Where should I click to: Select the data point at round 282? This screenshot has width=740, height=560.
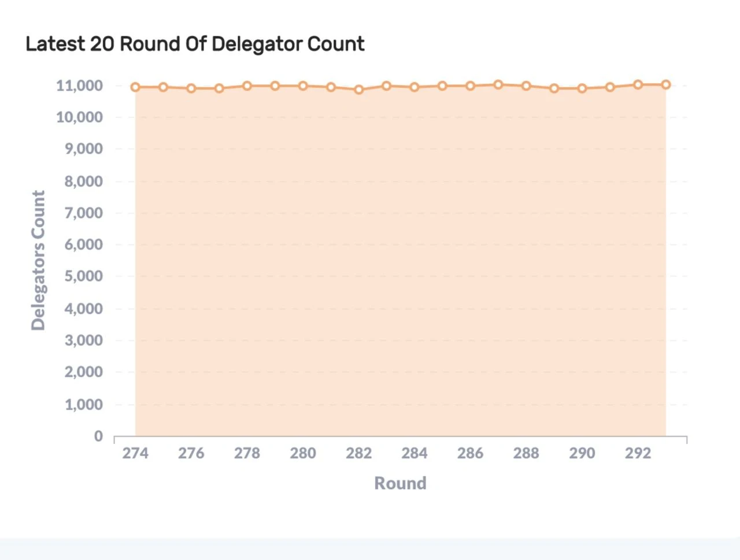click(x=359, y=90)
